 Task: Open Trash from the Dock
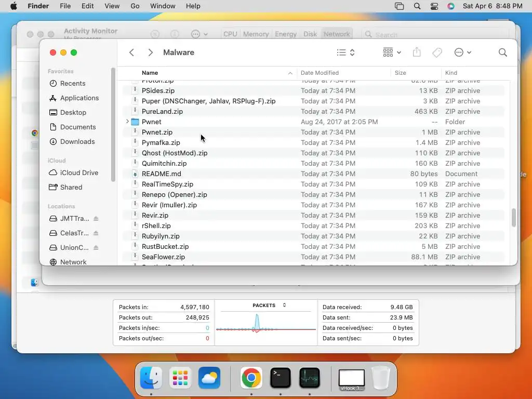381,378
